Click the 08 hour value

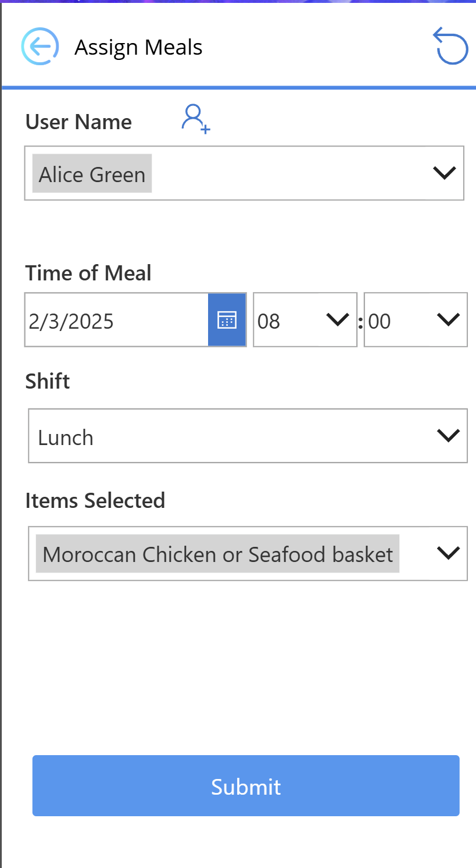269,321
